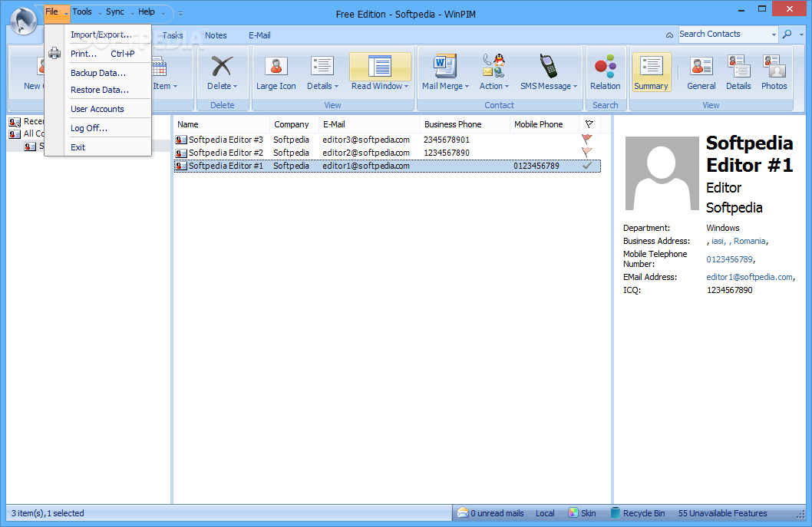This screenshot has width=812, height=527.
Task: Click the SMS Message phone icon
Action: [x=549, y=66]
